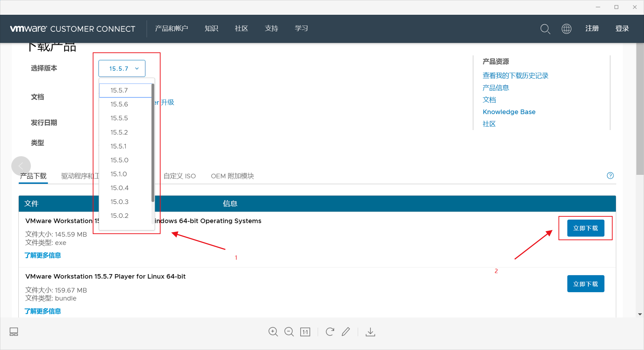Open 了解更多信息 for Linux Player
Screen dimensions: 644x350
pos(43,311)
